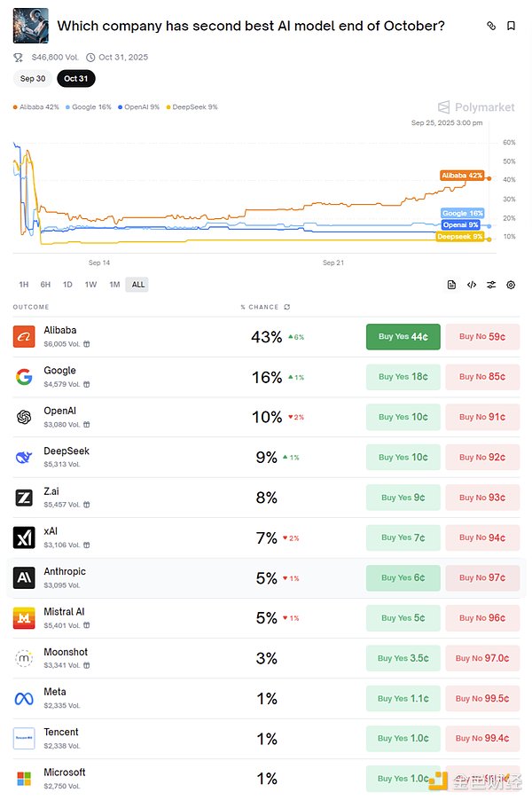This screenshot has width=532, height=800.
Task: Buy No 85¢ on Google
Action: click(x=482, y=377)
